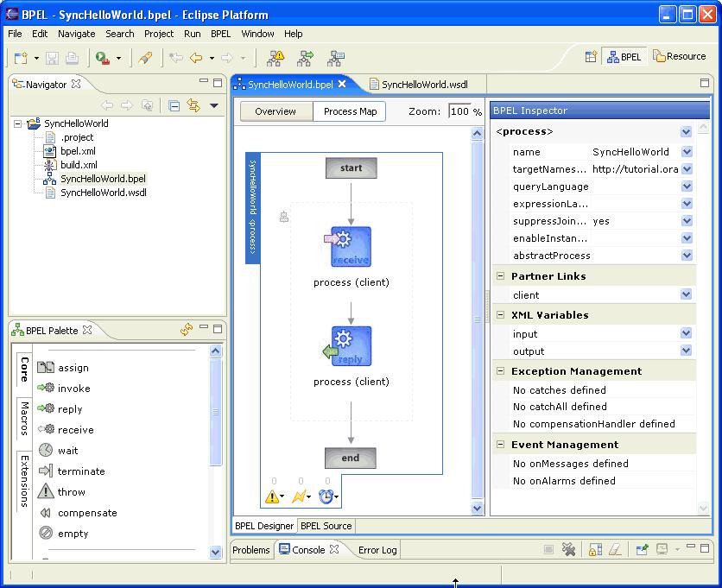The image size is (722, 588).
Task: Click the Console clear icon in toolbar
Action: point(615,549)
